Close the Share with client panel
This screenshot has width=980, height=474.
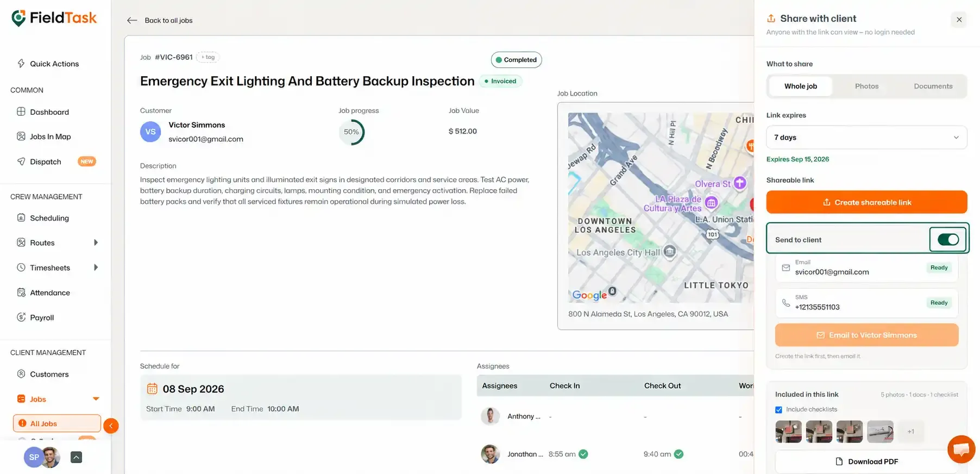(x=959, y=20)
